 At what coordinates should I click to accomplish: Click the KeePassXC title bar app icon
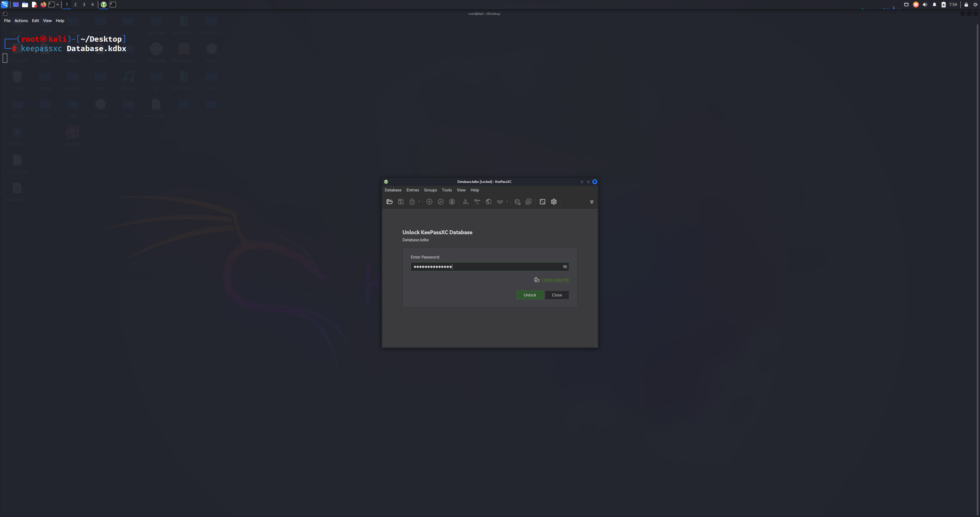(x=386, y=182)
